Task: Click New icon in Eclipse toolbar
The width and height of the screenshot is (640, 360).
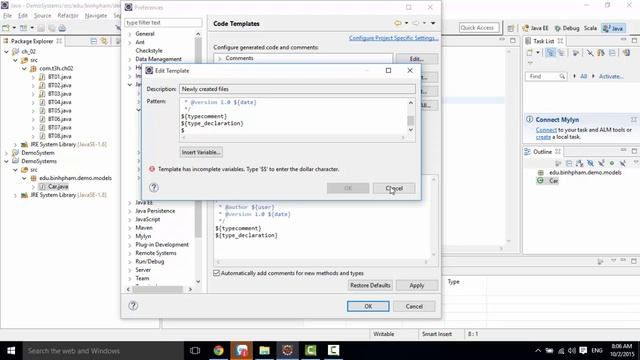Action: pos(6,28)
